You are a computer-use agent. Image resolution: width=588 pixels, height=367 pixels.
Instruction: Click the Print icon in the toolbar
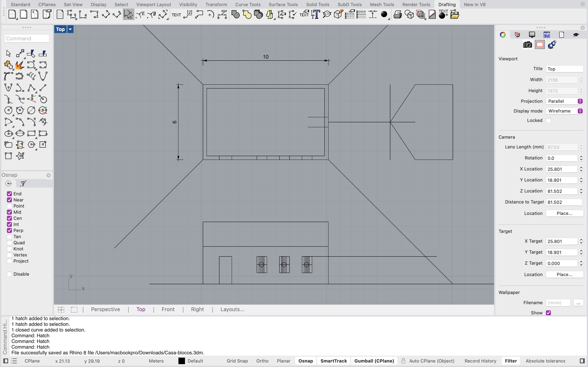pos(398,14)
